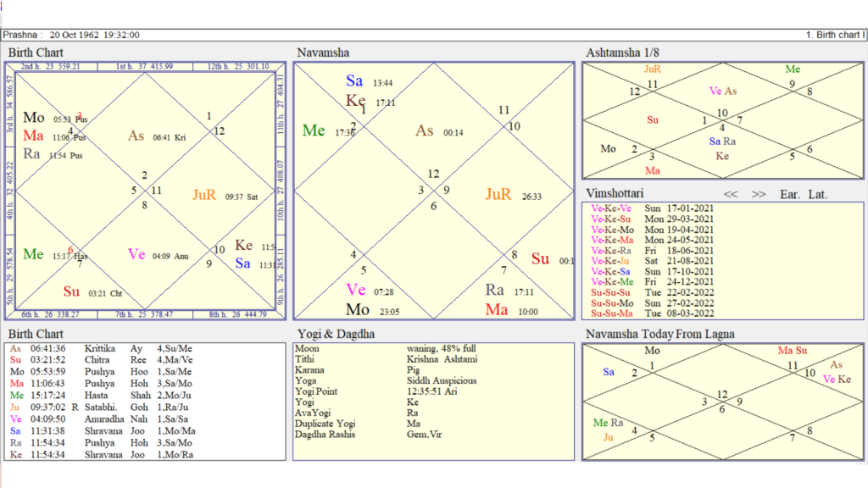The height and width of the screenshot is (488, 868).
Task: Click the Sa 11:31:38 Shravana table row
Action: click(102, 431)
